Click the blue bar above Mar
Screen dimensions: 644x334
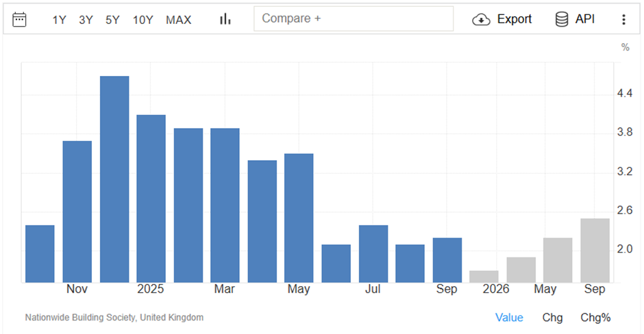coord(225,205)
